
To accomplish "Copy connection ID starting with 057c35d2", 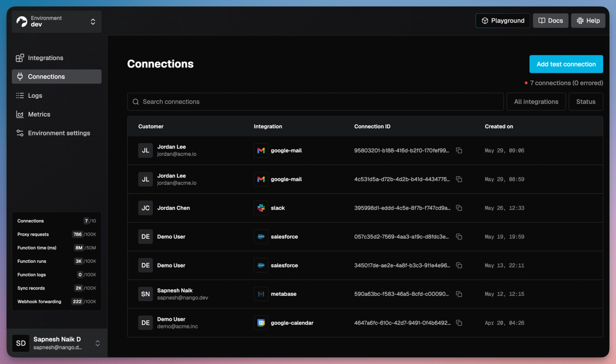I will pyautogui.click(x=459, y=237).
